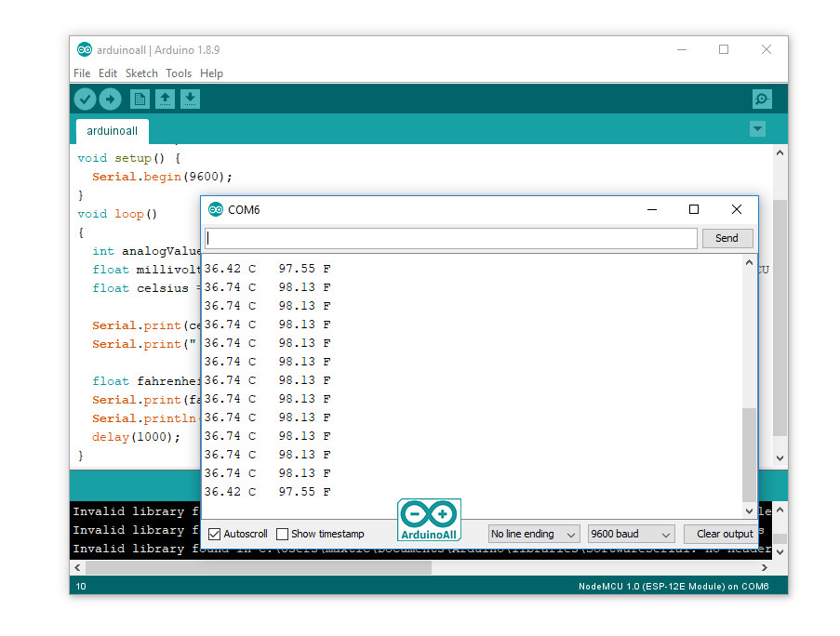
Task: Maximize the Arduino IDE main window
Action: pos(724,50)
